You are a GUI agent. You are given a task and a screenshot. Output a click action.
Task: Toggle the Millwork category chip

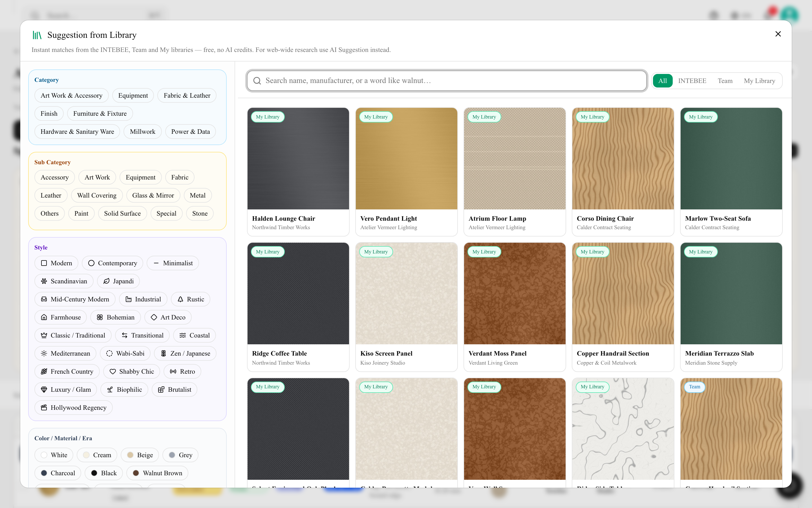click(x=143, y=132)
